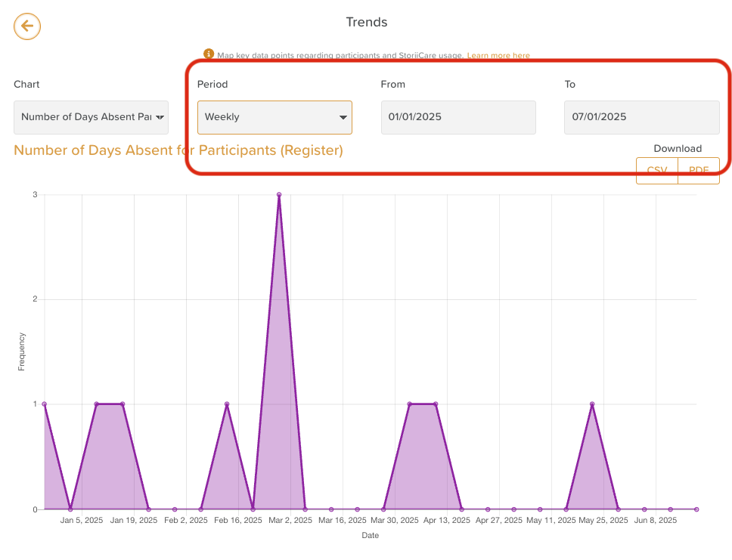Open the Learn more here link
Viewport: 732px width, 560px height.
click(x=498, y=56)
